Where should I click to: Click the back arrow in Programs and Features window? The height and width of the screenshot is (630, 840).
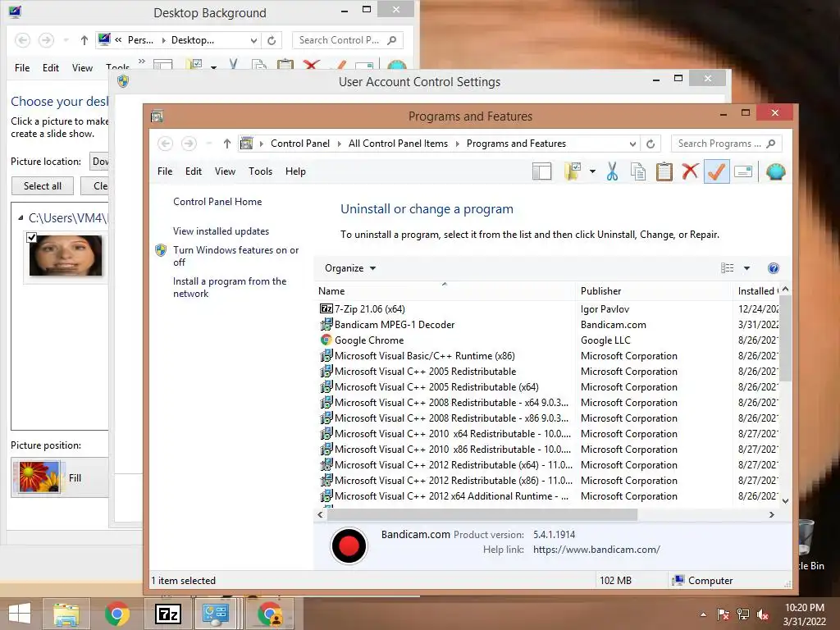[165, 144]
